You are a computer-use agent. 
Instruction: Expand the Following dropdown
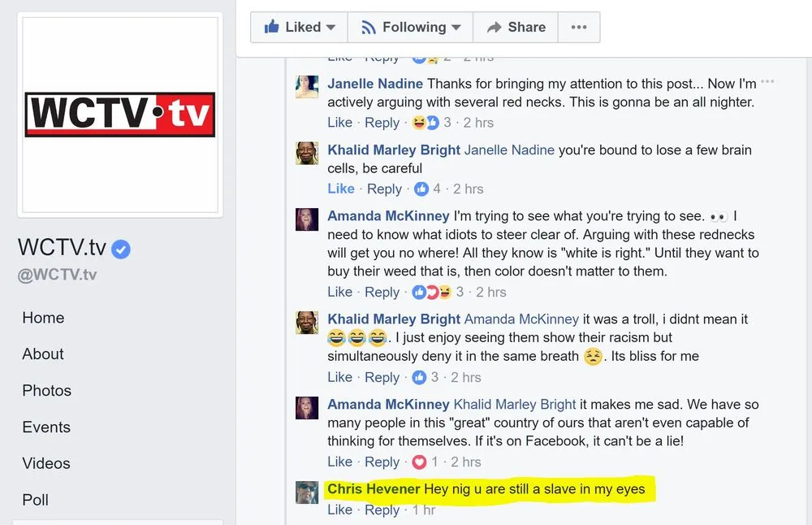click(410, 27)
